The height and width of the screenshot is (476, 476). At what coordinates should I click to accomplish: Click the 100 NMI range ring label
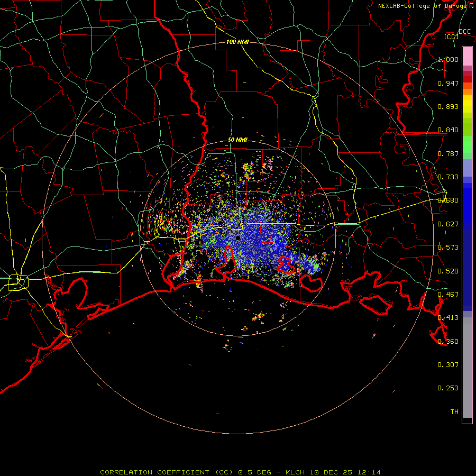237,42
